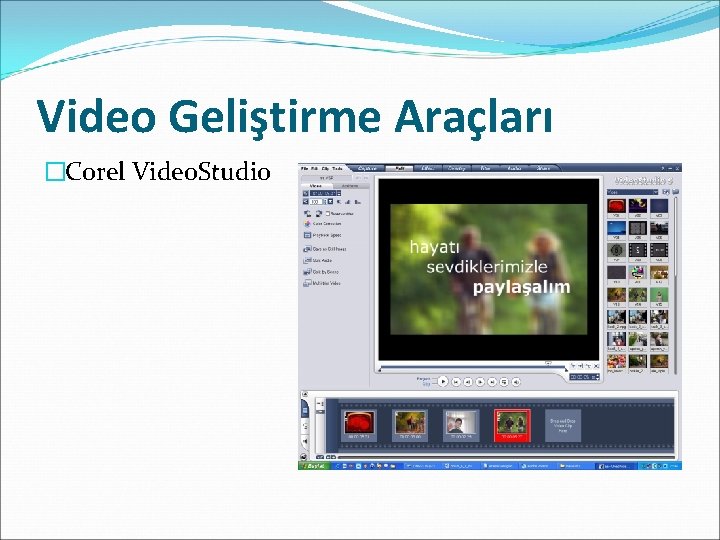Click the rotate video right icon
Image resolution: width=720 pixels, height=540 pixels.
319,214
